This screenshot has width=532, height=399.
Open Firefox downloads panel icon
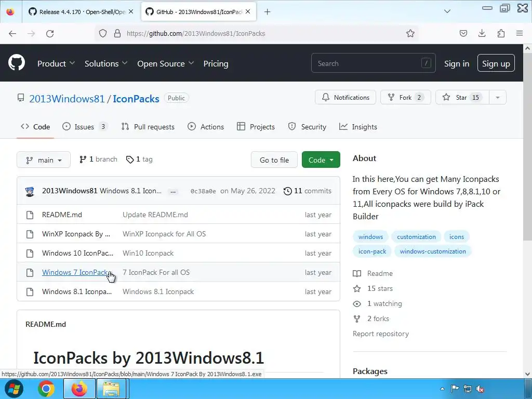[x=482, y=33]
